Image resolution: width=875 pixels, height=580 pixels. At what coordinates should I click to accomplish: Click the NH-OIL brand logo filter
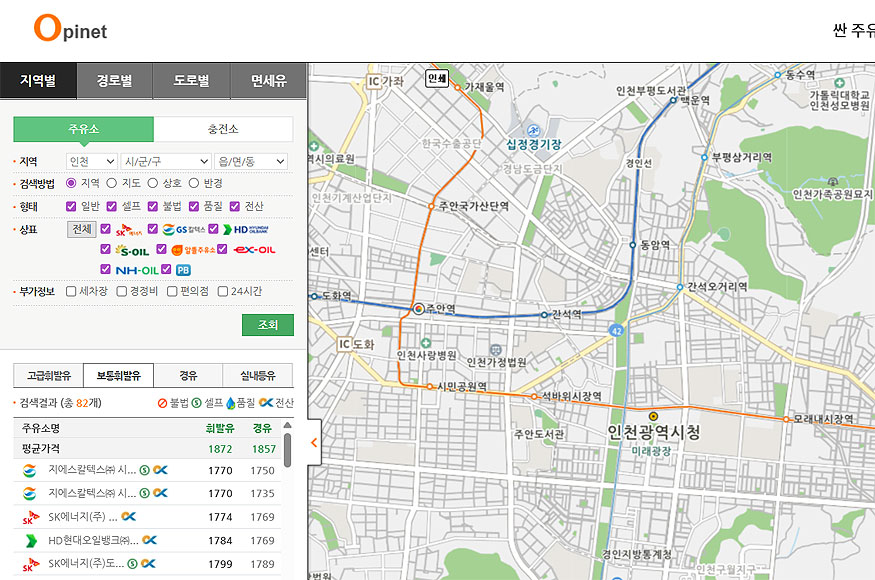point(136,270)
